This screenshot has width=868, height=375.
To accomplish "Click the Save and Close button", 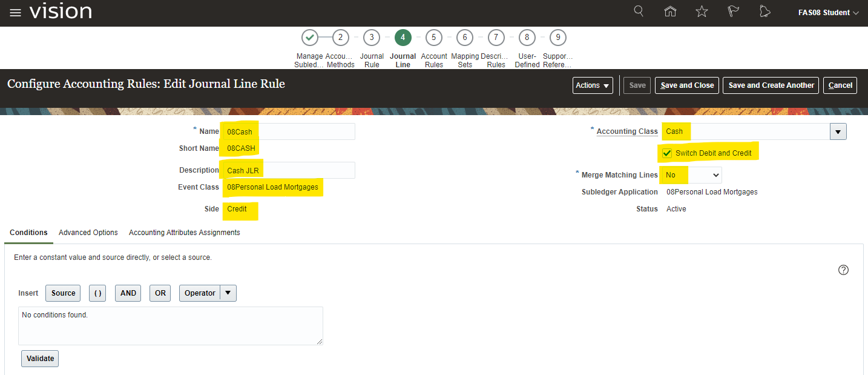I will tap(687, 85).
